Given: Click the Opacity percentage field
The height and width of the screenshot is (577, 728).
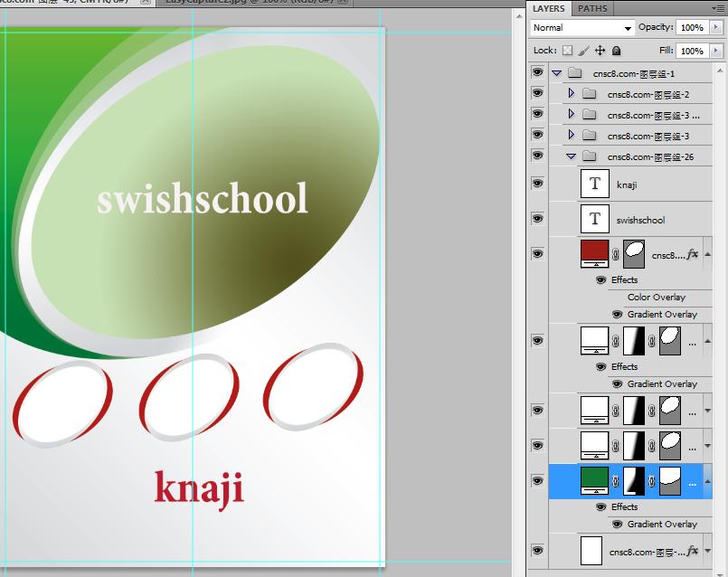Looking at the screenshot, I should click(692, 28).
